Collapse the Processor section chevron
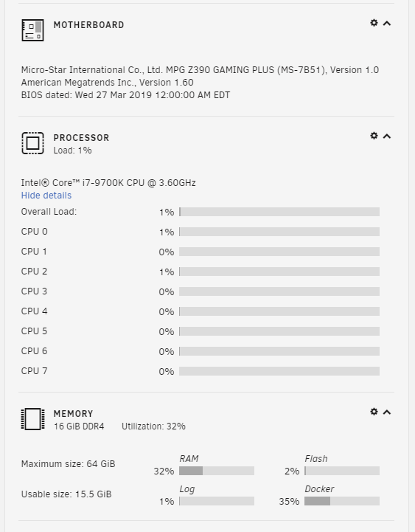This screenshot has width=415, height=532. coord(387,136)
